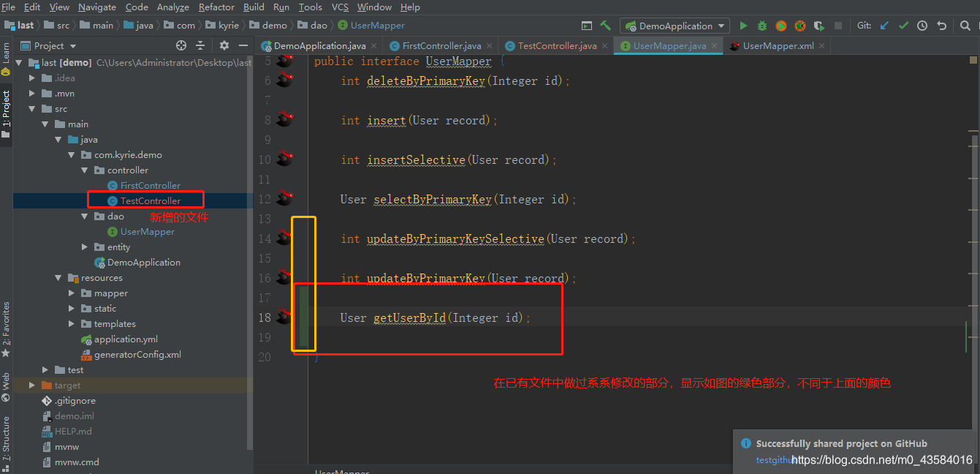This screenshot has width=980, height=474.
Task: Collapse the dao package
Action: [86, 216]
